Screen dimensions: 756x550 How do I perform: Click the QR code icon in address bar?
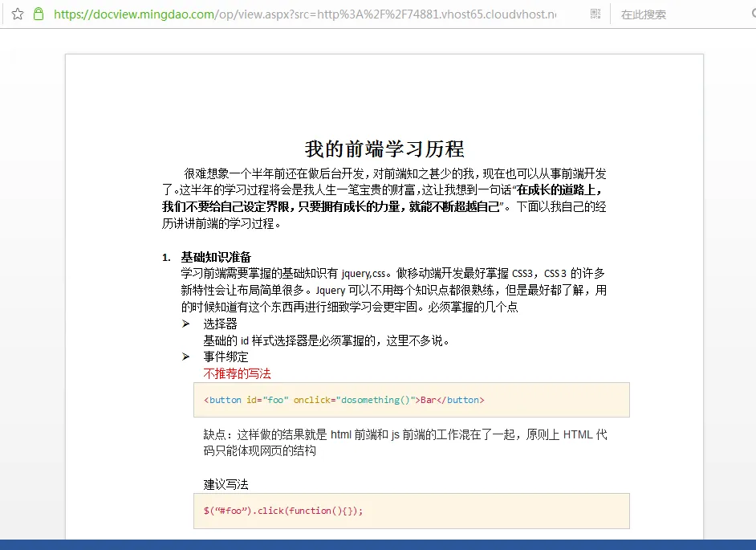[x=595, y=14]
